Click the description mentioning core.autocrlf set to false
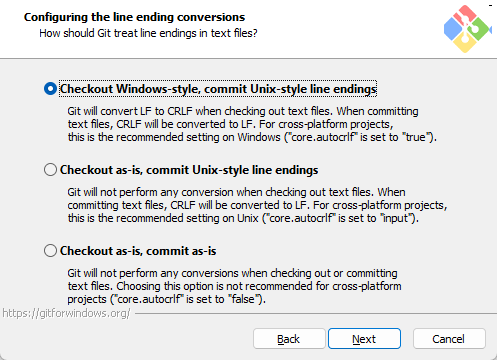This screenshot has height=360, width=497. 234,286
